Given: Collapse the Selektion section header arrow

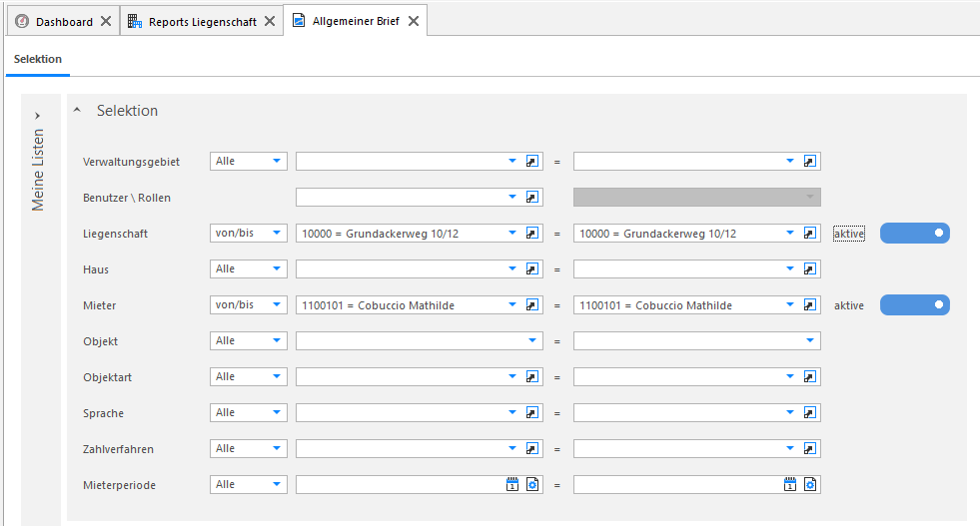Looking at the screenshot, I should 77,110.
